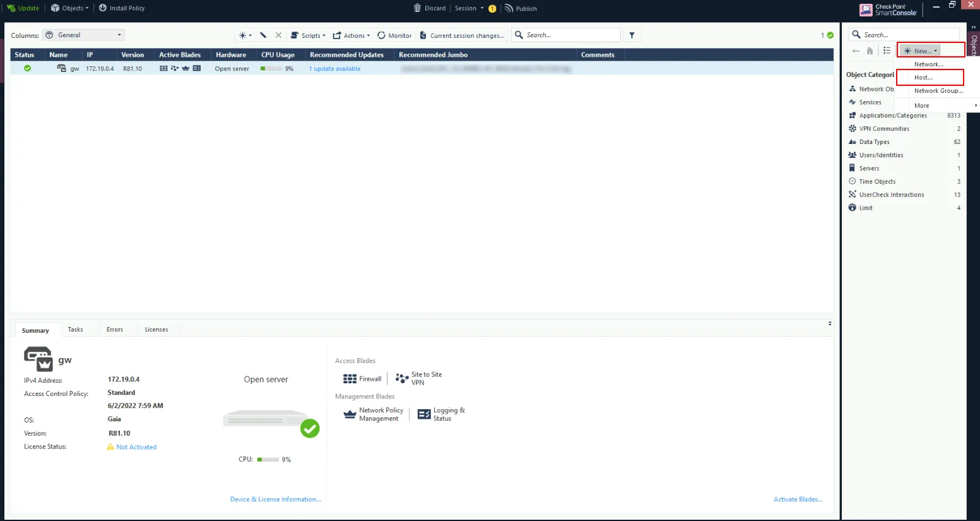980x521 pixels.
Task: Open the Objects dropdown menu
Action: [x=69, y=8]
